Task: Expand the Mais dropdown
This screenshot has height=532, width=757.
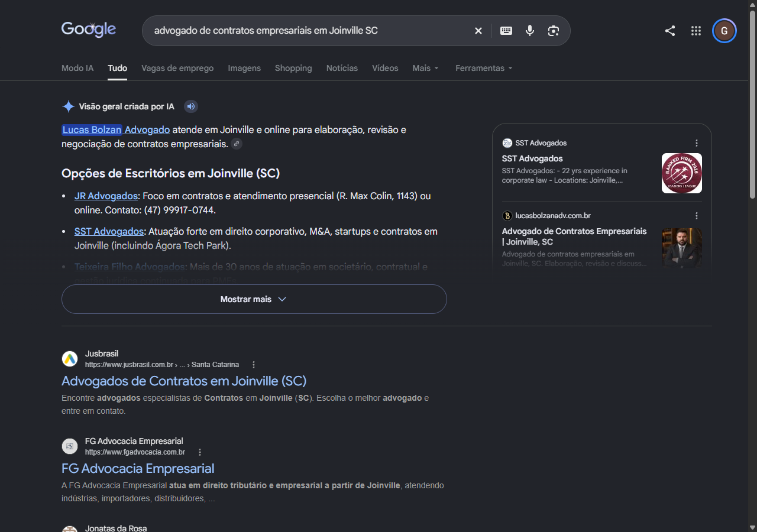Action: pyautogui.click(x=426, y=68)
